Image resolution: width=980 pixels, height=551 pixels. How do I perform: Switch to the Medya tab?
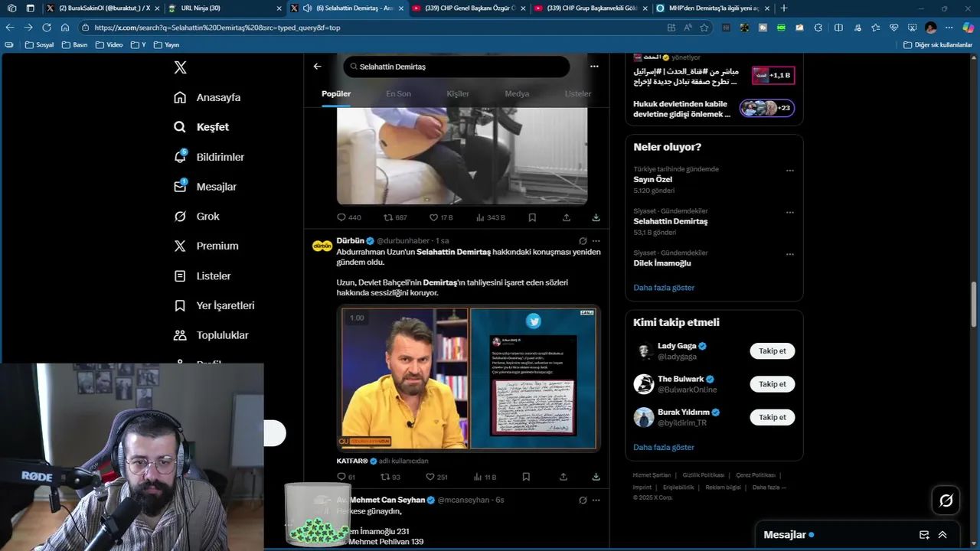(517, 93)
